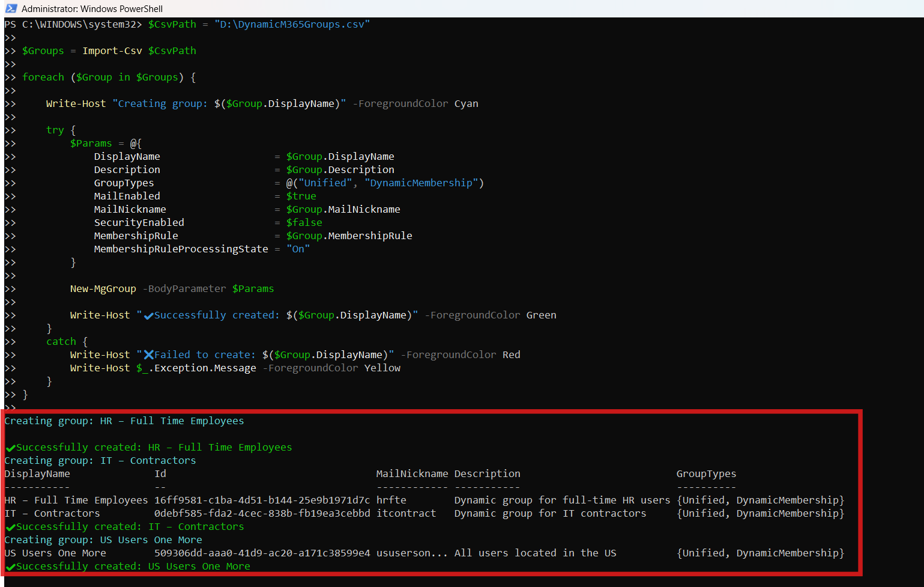The image size is (924, 587).
Task: Click the $false value beside SecurityEnabled
Action: tap(304, 223)
